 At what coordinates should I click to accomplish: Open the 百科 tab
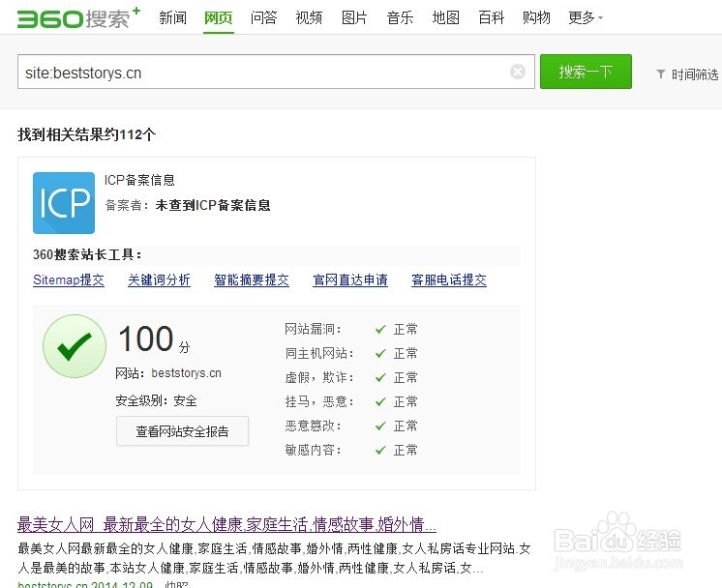tap(492, 18)
